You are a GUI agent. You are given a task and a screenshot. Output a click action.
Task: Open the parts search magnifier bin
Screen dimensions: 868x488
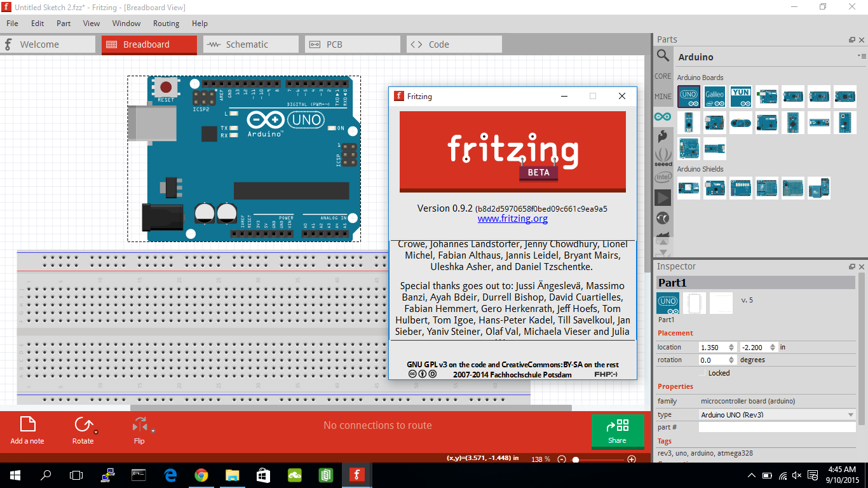[x=663, y=56]
